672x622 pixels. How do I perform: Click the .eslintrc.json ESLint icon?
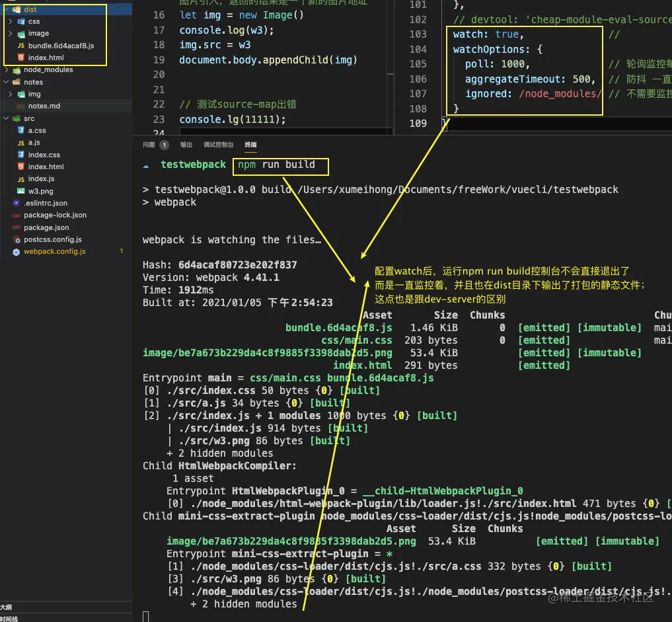coord(17,203)
